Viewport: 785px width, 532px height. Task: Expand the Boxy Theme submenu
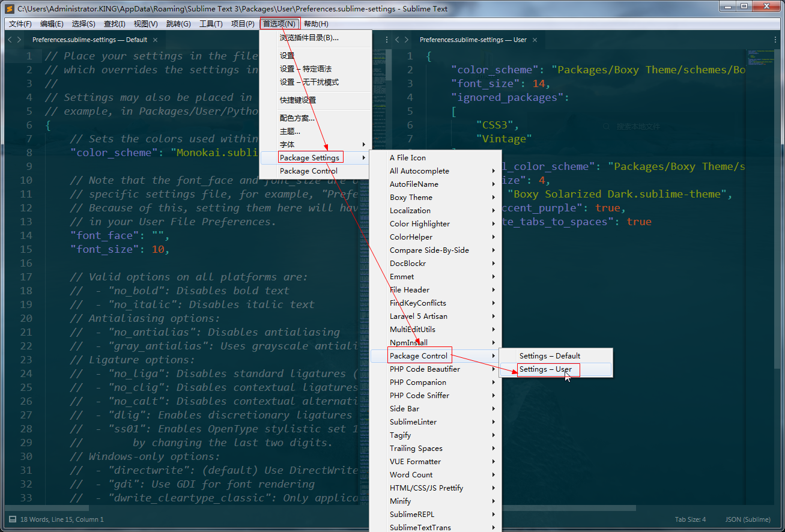434,197
